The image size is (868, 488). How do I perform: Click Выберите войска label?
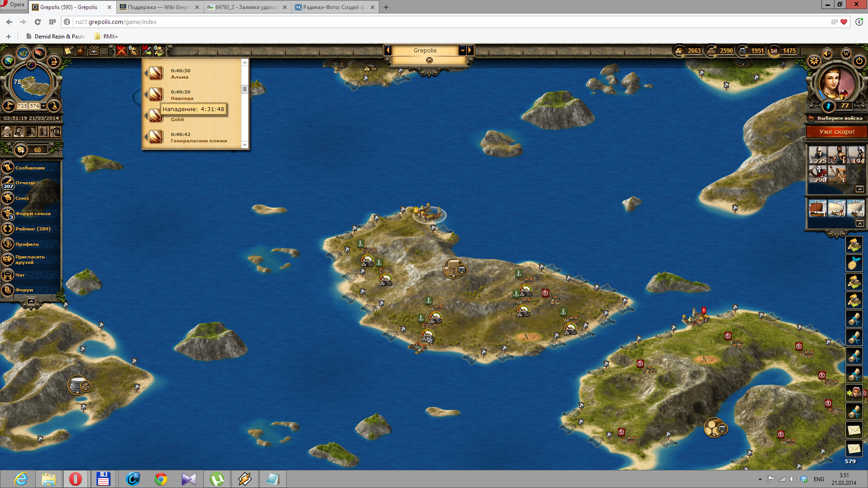click(x=840, y=118)
